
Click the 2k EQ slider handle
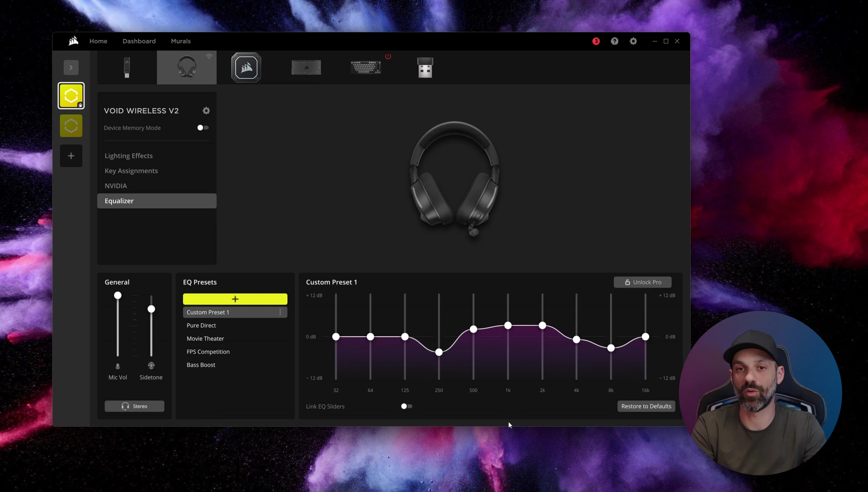pos(542,325)
